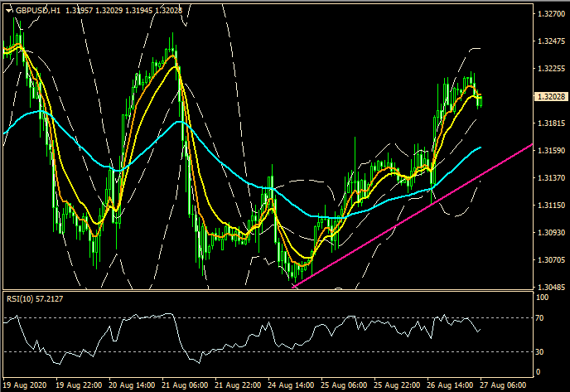Click the RSI 70 level axis label
This screenshot has width=570, height=392.
[539, 318]
